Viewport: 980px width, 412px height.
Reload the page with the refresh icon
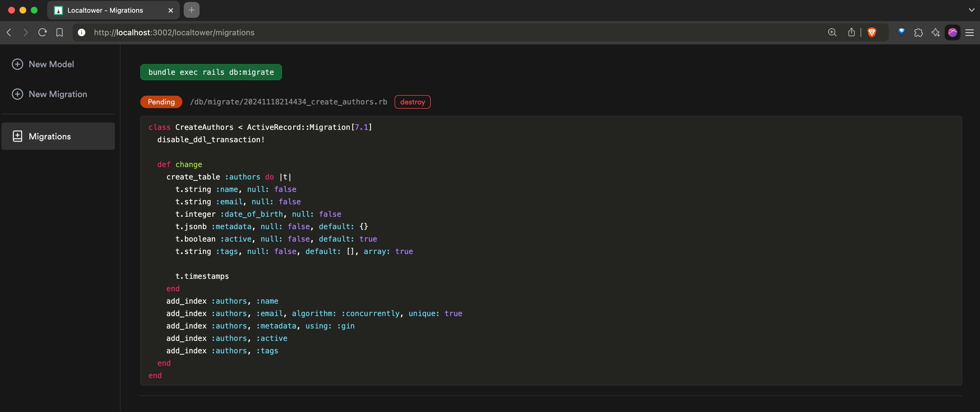(42, 32)
